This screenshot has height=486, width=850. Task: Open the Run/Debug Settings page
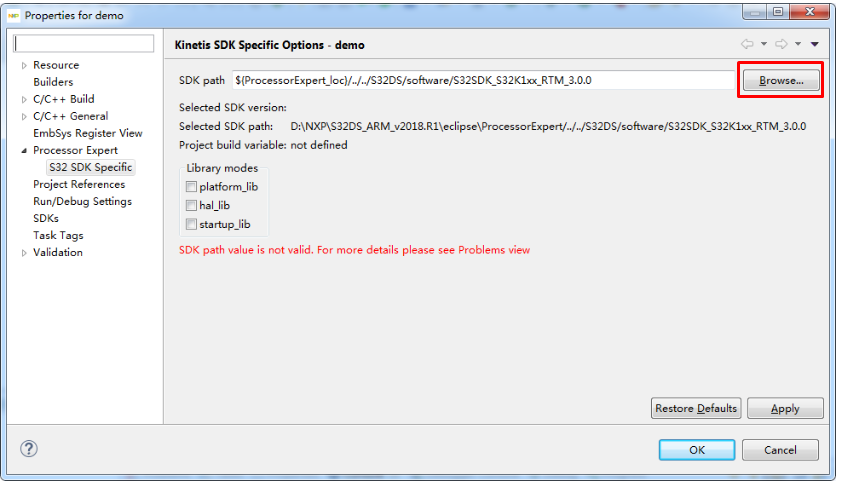click(82, 201)
